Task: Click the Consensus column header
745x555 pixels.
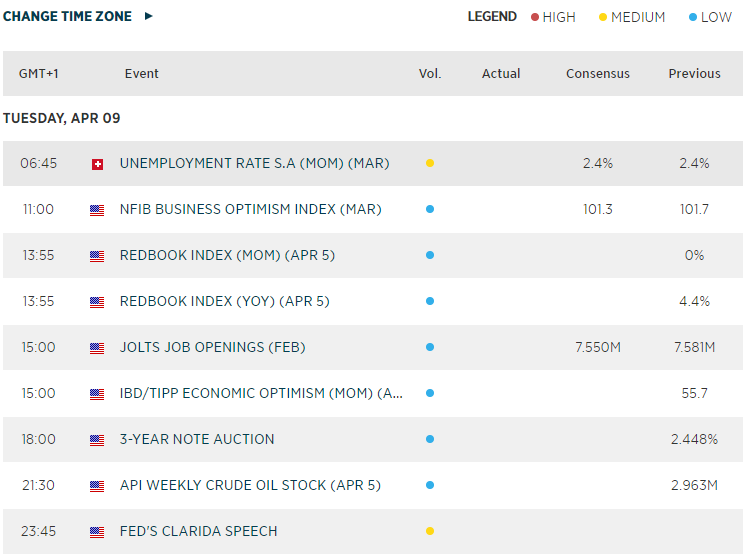Action: [598, 73]
